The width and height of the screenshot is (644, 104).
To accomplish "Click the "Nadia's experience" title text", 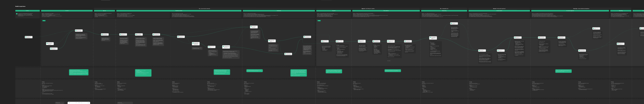I will [x=20, y=6].
